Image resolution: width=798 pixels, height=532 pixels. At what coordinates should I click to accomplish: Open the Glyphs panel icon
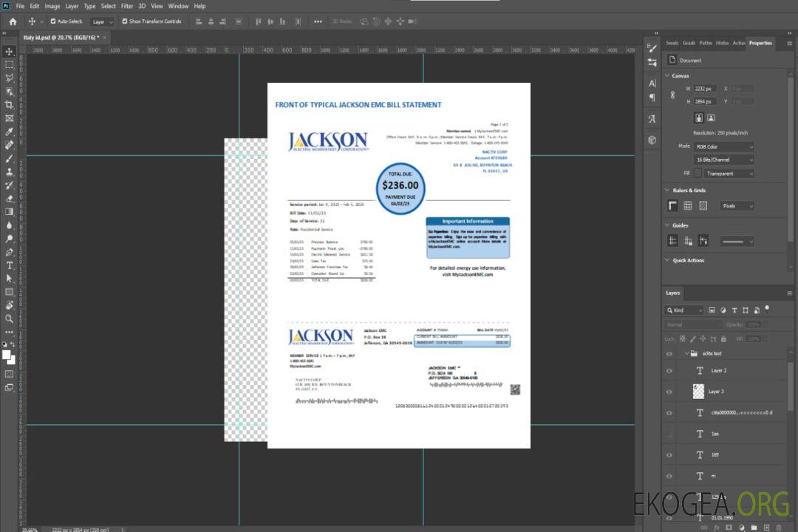(652, 119)
